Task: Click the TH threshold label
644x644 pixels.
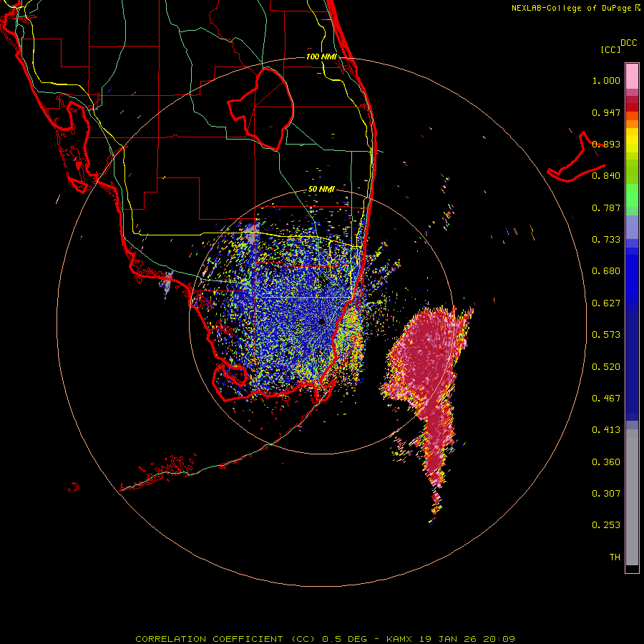Action: tap(615, 557)
